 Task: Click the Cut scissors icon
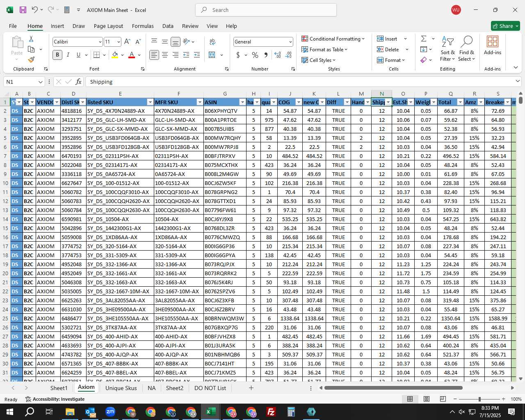31,39
